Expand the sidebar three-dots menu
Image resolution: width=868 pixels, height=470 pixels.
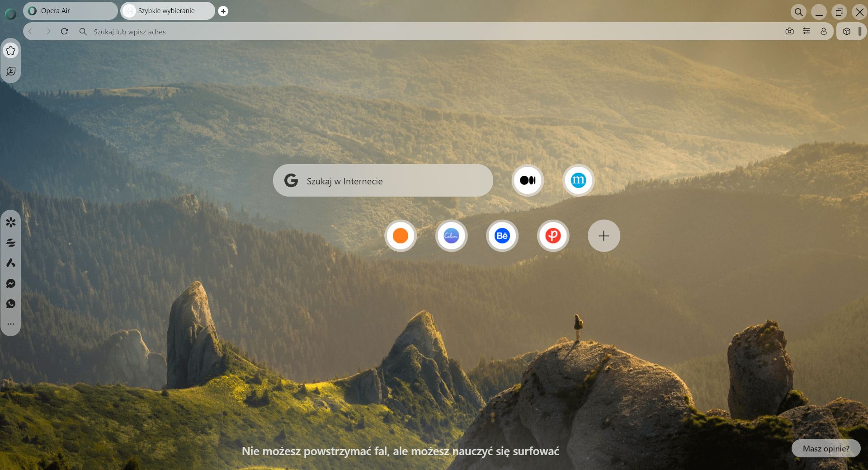point(11,324)
